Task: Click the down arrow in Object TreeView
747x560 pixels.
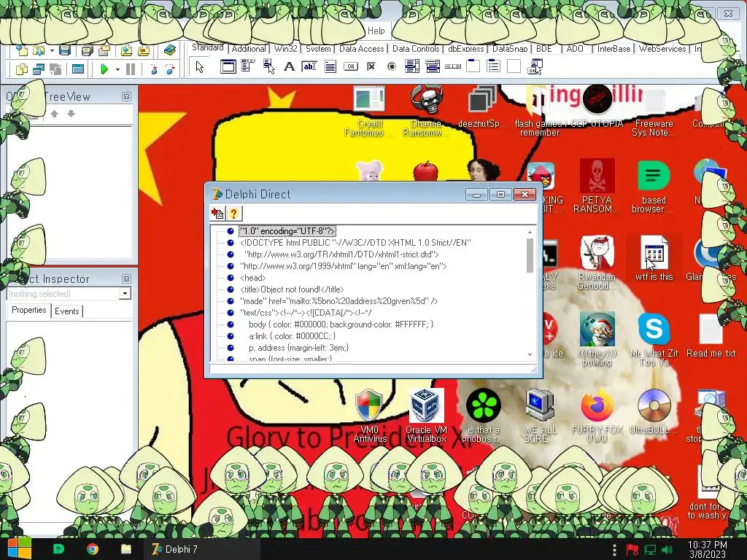Action: pos(71,114)
